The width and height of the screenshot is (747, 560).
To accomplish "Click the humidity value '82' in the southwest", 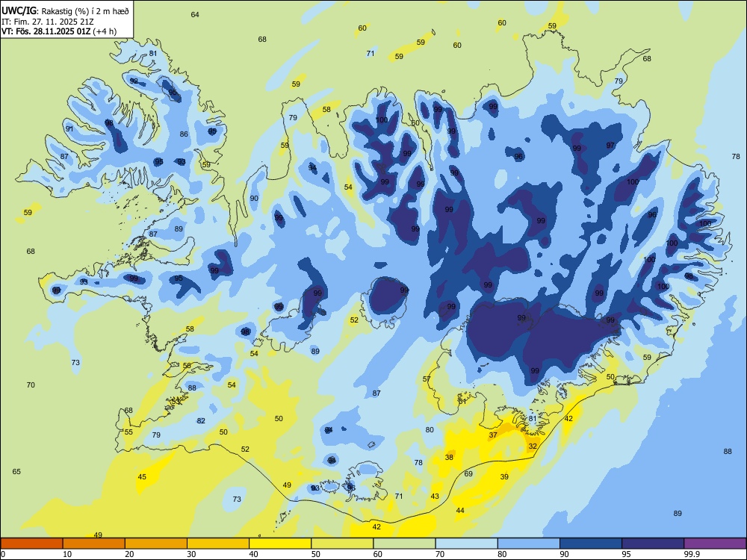I will (201, 420).
